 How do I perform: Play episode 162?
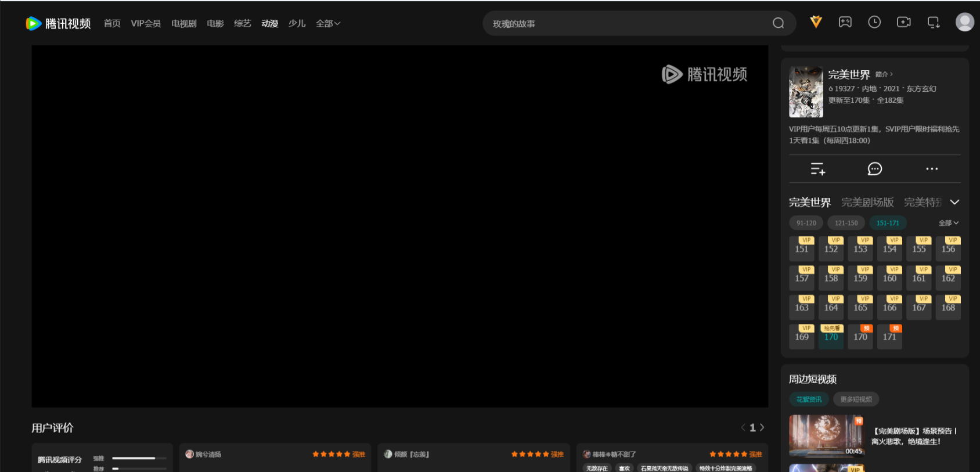(x=948, y=278)
